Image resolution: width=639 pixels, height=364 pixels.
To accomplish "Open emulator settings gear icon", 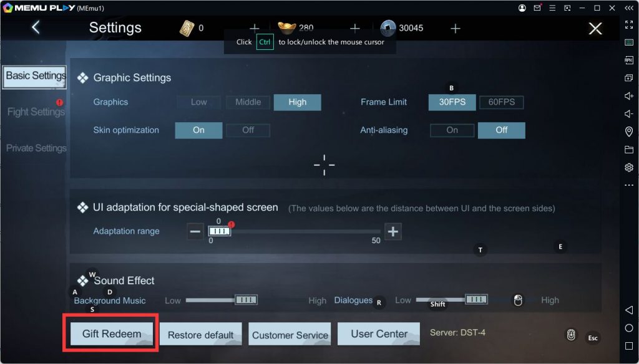I will click(629, 167).
